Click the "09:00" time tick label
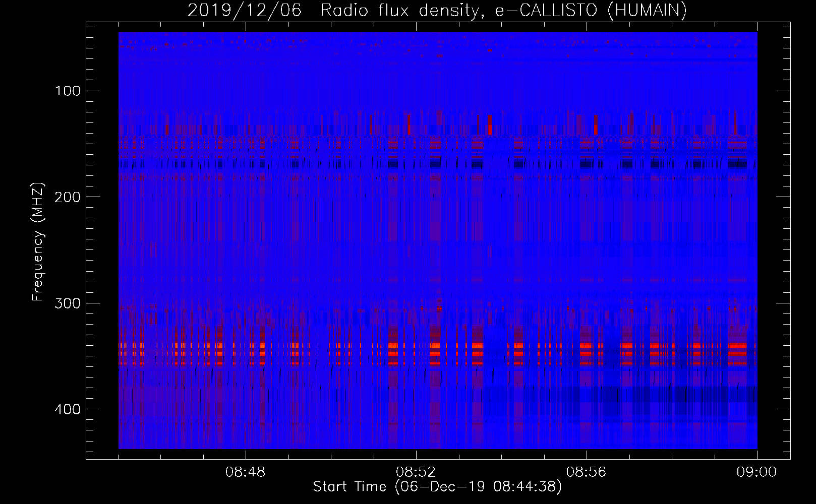 [757, 472]
